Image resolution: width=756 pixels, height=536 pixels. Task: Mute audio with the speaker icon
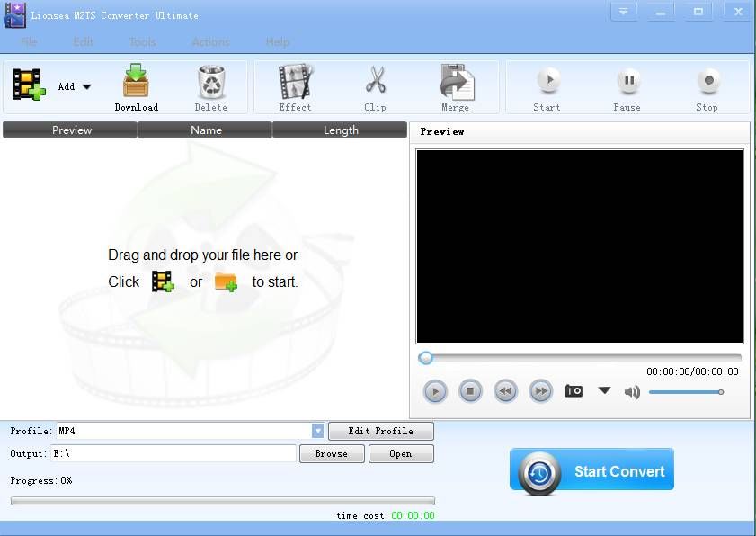click(x=632, y=392)
